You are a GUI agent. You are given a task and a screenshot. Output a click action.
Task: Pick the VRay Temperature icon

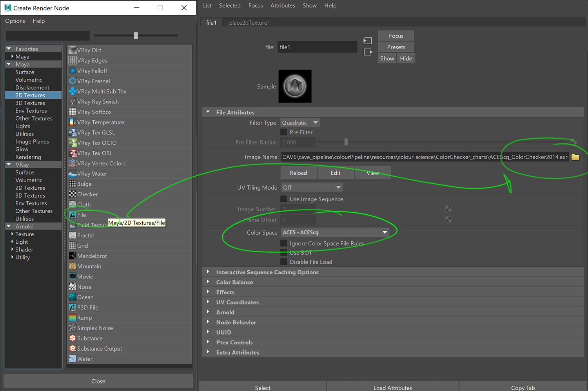73,122
